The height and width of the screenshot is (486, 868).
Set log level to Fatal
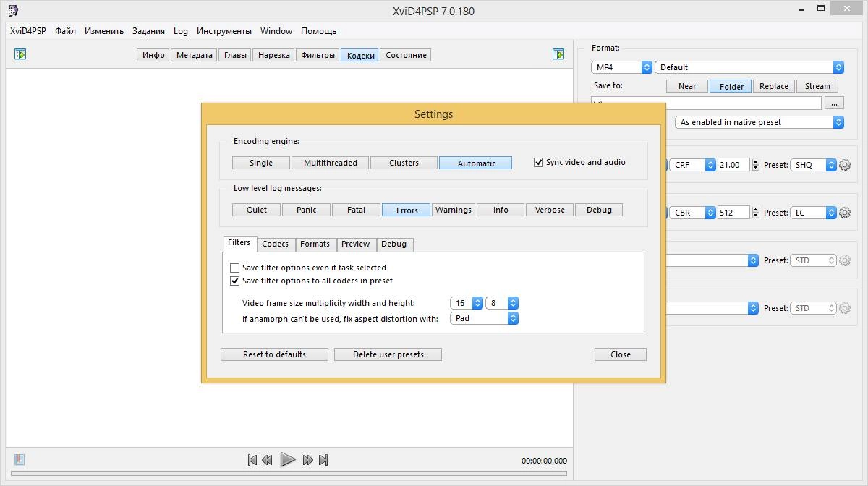pyautogui.click(x=356, y=210)
